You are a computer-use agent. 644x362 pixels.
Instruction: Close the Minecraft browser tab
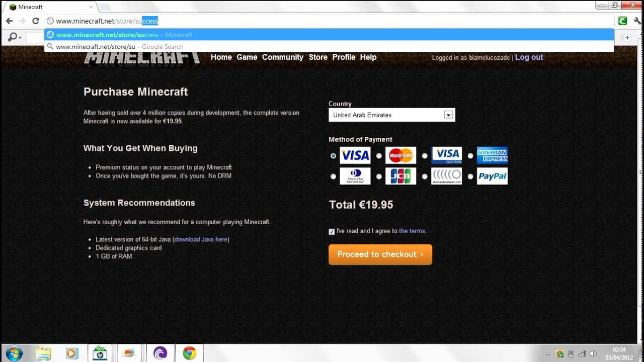tap(91, 7)
